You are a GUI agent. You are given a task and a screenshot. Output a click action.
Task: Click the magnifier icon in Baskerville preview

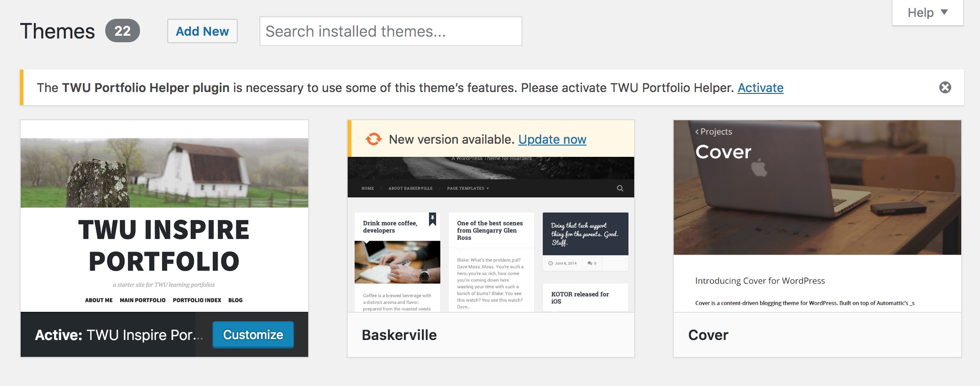tap(620, 188)
